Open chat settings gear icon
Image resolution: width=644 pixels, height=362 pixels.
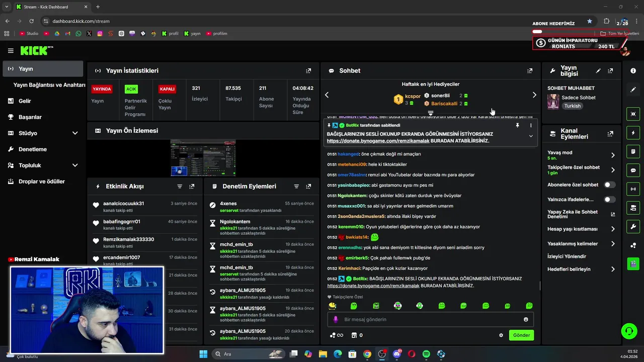tap(501, 335)
